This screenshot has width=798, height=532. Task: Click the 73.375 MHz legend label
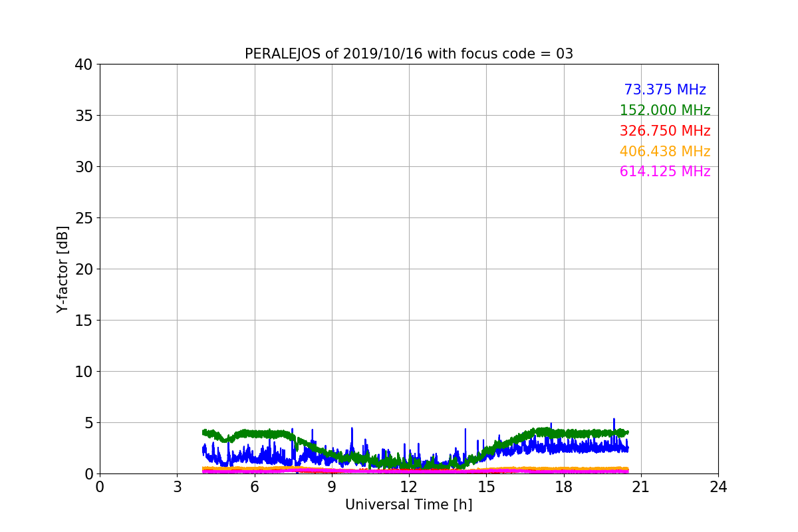tap(665, 90)
